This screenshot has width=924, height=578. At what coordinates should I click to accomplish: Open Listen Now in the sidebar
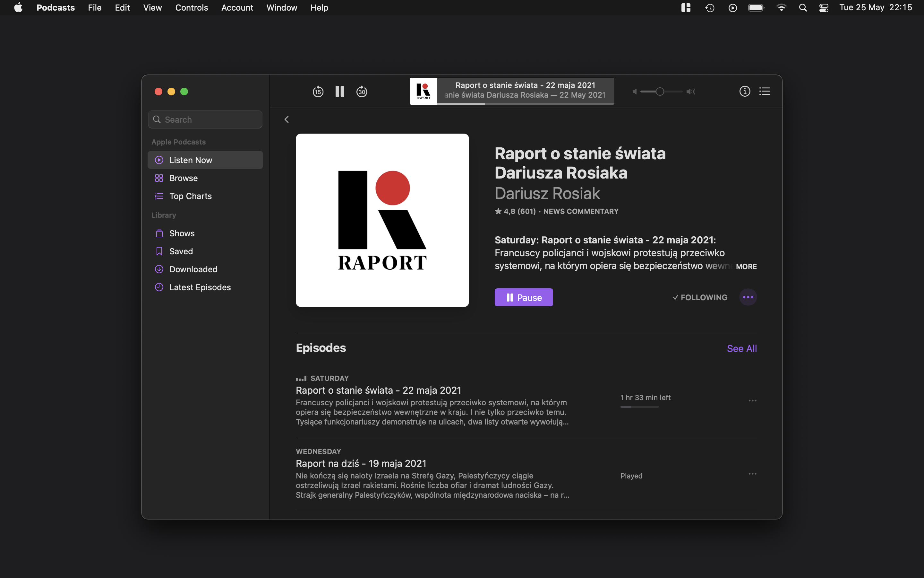tap(205, 160)
